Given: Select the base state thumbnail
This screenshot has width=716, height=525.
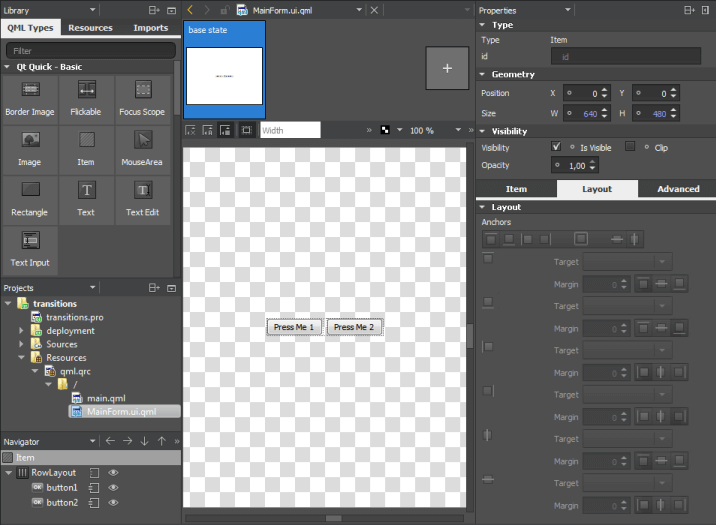Looking at the screenshot, I should coord(224,69).
